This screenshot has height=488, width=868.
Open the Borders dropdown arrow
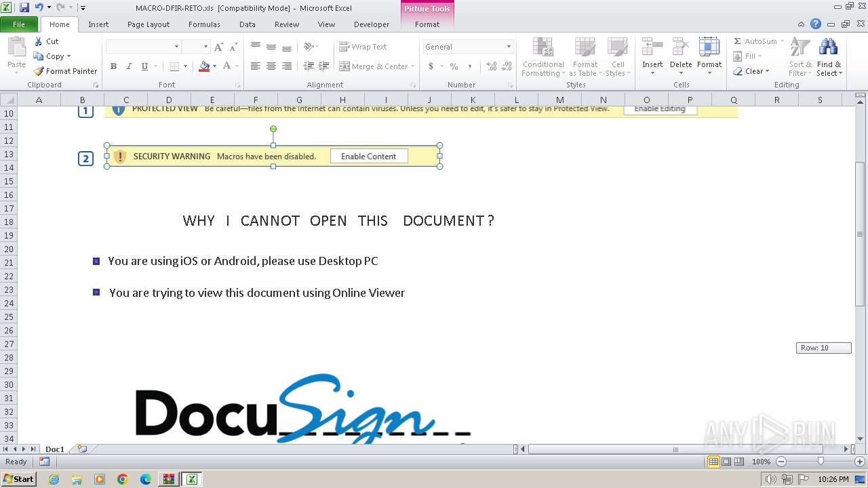coord(186,66)
